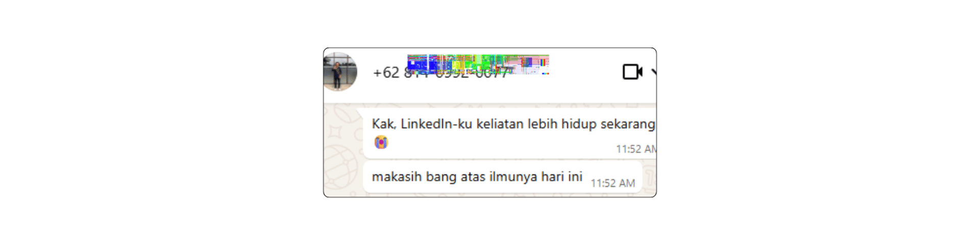
Task: Click the 11:52 AM timestamp on the LinkedIn message
Action: 636,149
